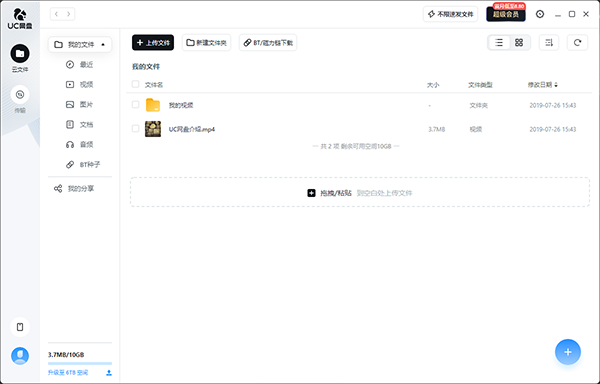Click the 视频 video category icon

70,84
